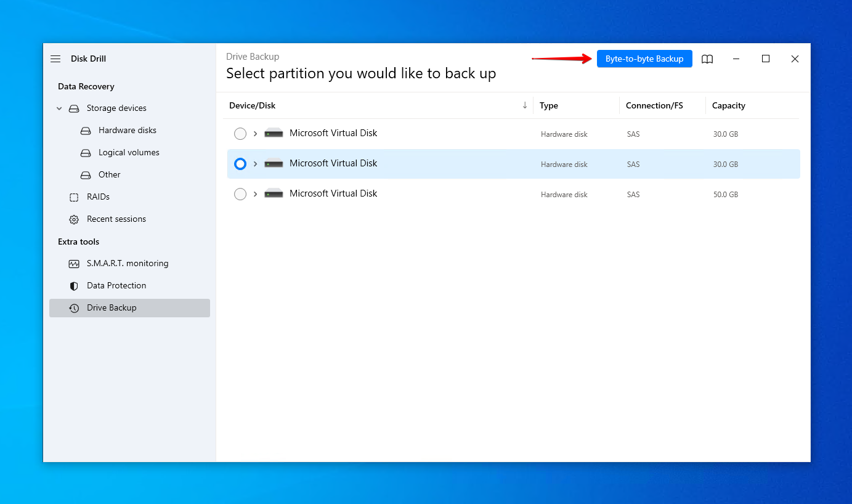Click the Capacity column header
The image size is (852, 504).
point(728,106)
